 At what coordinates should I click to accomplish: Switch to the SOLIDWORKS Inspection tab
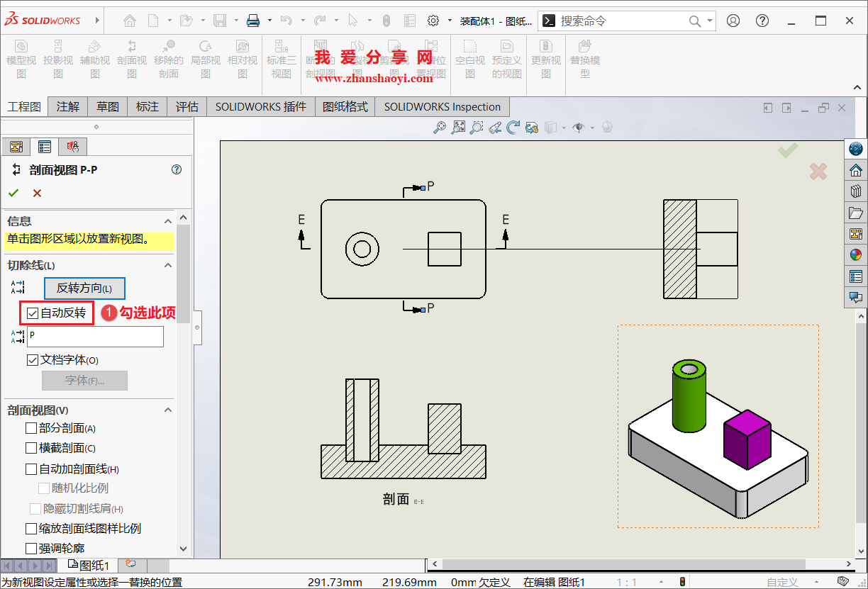coord(443,107)
